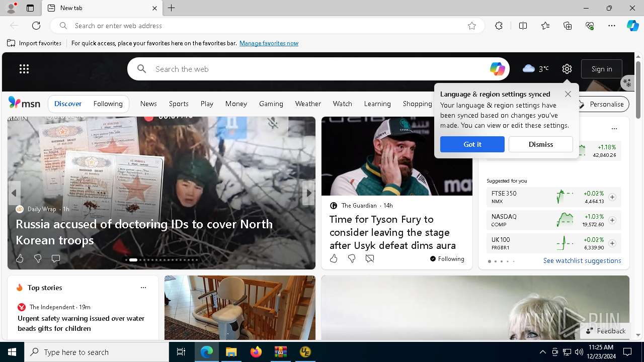Open the stairlift thumbnail card
Image resolution: width=644 pixels, height=362 pixels.
point(240,308)
